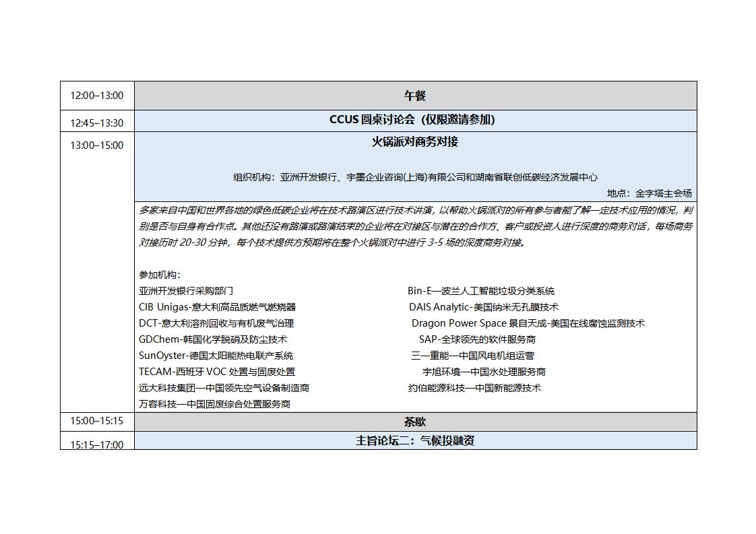Select 亚洲开发银行采购部门 entry

click(186, 291)
